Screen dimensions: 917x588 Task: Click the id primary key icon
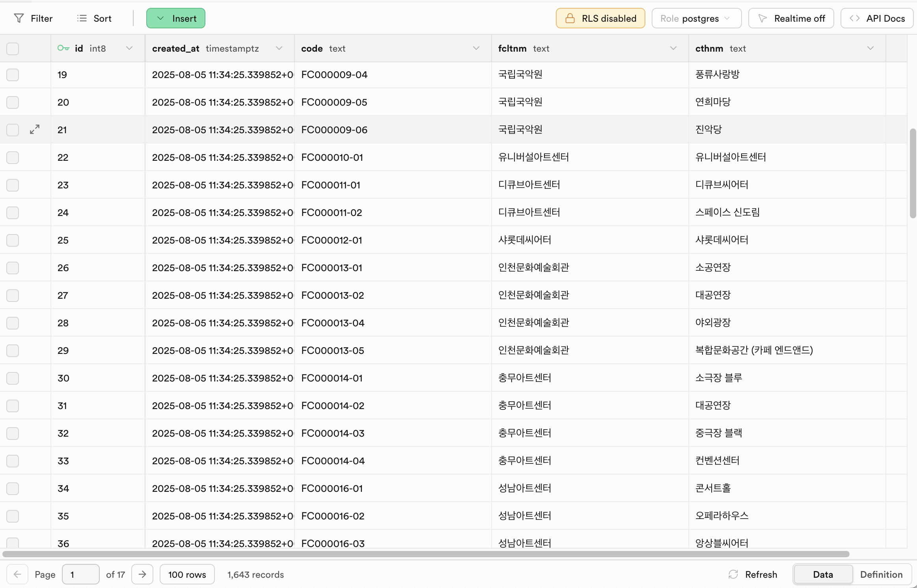point(63,48)
